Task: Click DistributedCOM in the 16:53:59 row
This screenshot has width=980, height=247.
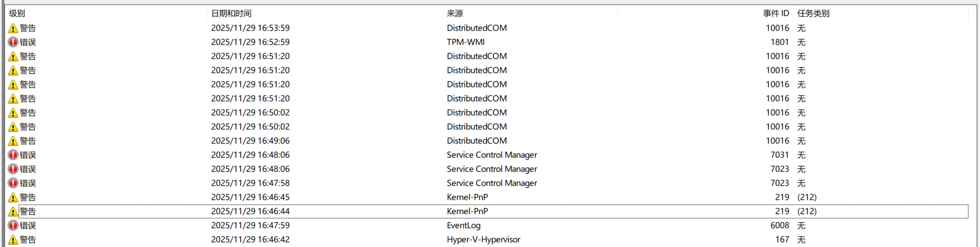Action: pos(477,28)
